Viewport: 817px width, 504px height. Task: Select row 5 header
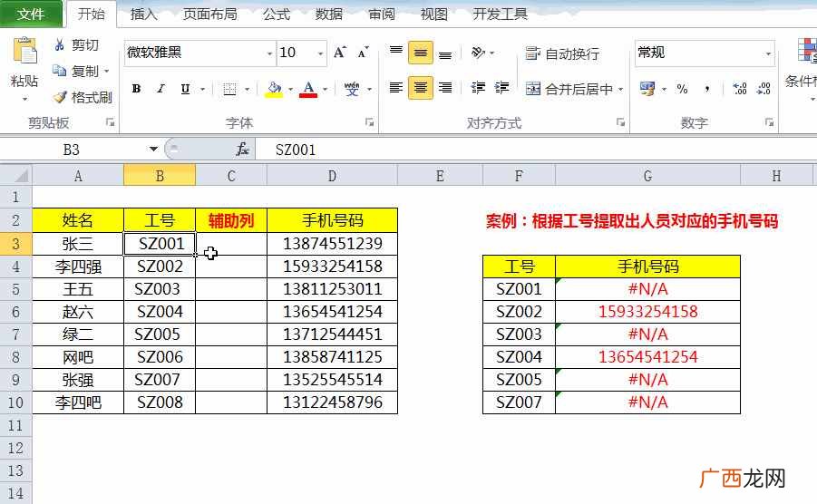[16, 289]
